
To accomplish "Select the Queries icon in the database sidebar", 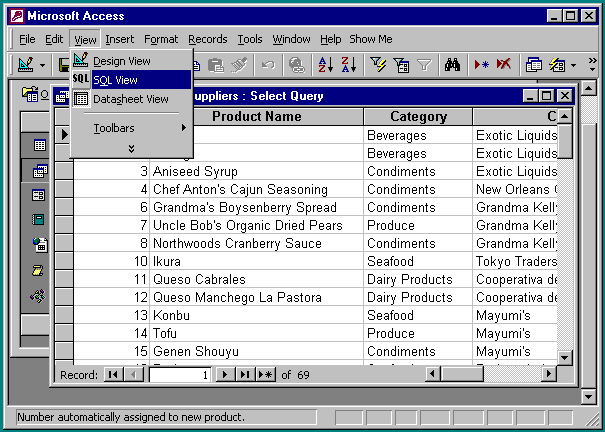I will [x=39, y=170].
